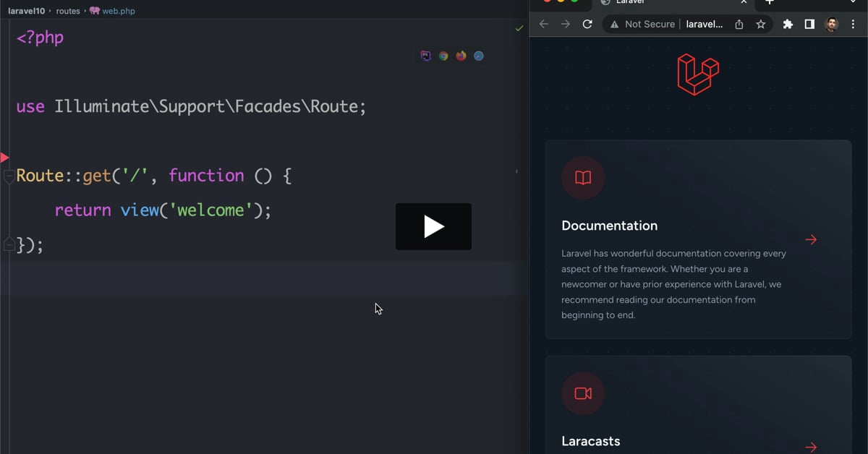This screenshot has width=868, height=454.
Task: Click the Laracasts card arrow
Action: [x=811, y=447]
